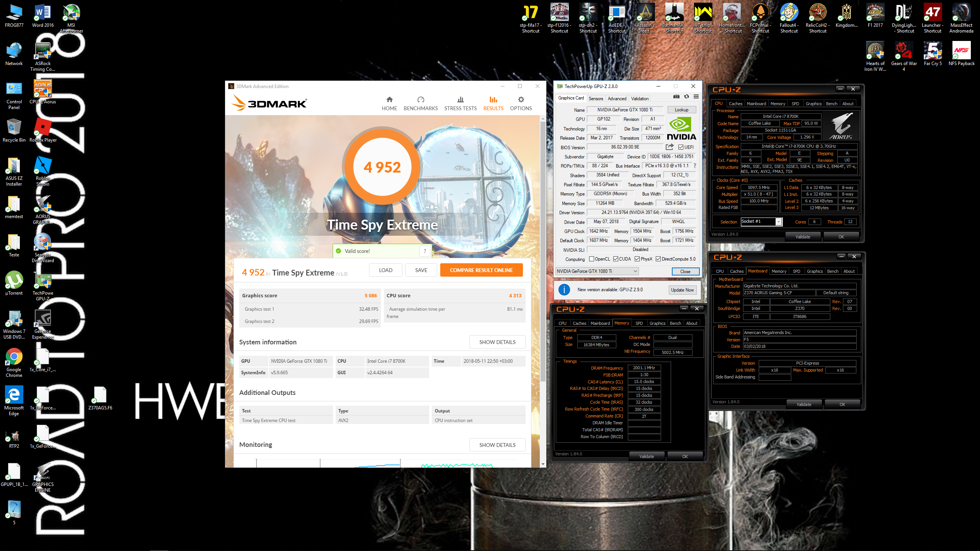Click the SAVE button in 3DMark
The width and height of the screenshot is (980, 551).
click(421, 270)
